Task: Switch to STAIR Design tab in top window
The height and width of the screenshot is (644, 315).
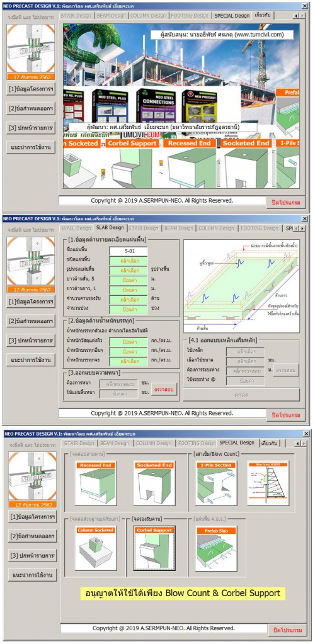Action: pyautogui.click(x=76, y=16)
